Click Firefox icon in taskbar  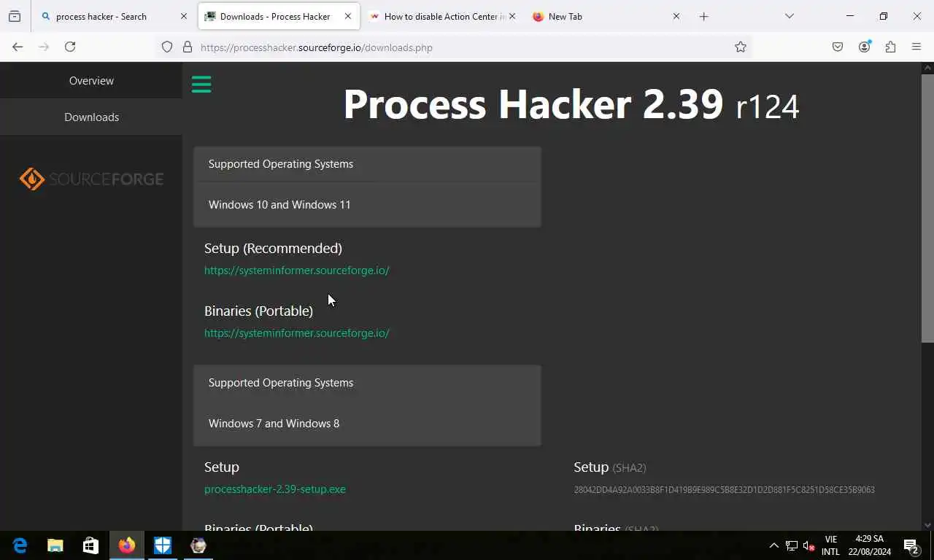pos(126,545)
